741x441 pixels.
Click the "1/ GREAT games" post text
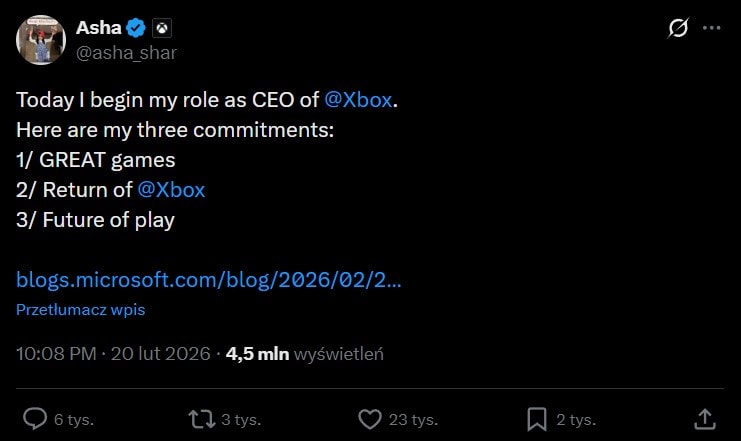pos(95,160)
